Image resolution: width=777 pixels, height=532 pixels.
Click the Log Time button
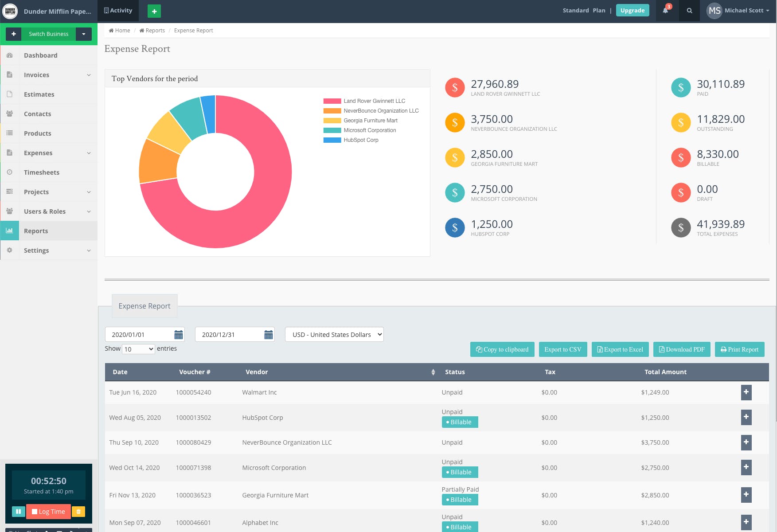point(48,512)
